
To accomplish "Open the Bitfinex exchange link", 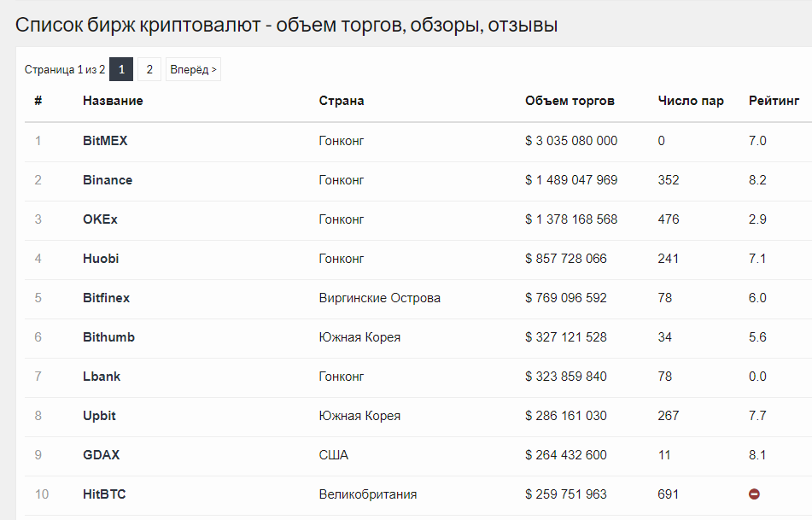I will coord(106,298).
